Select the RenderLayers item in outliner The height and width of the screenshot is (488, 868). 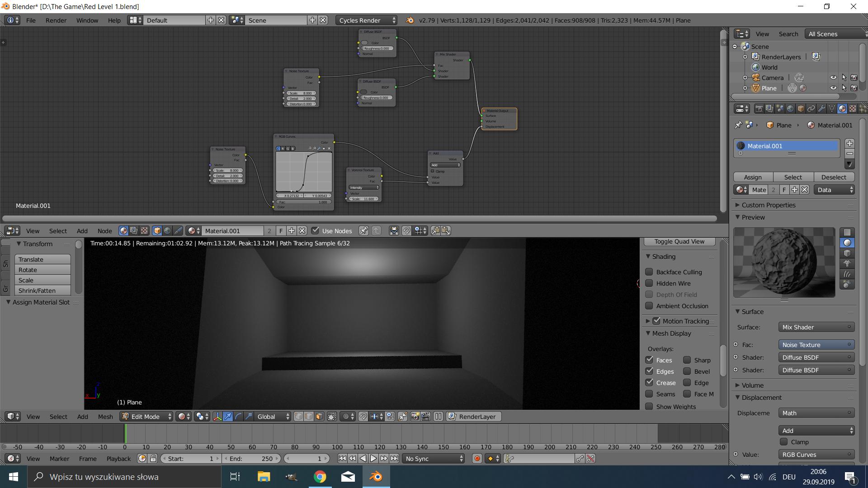coord(782,56)
